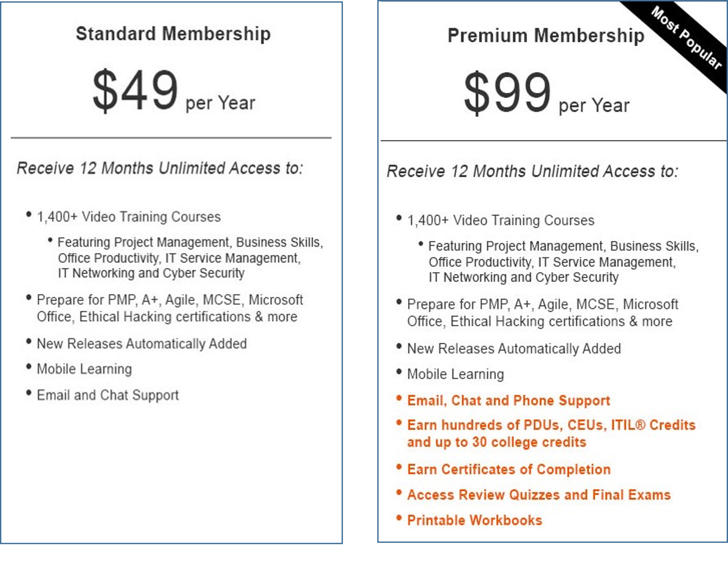Click Standard plan's Mobile Learning bullet
This screenshot has width=728, height=561.
coord(84,369)
